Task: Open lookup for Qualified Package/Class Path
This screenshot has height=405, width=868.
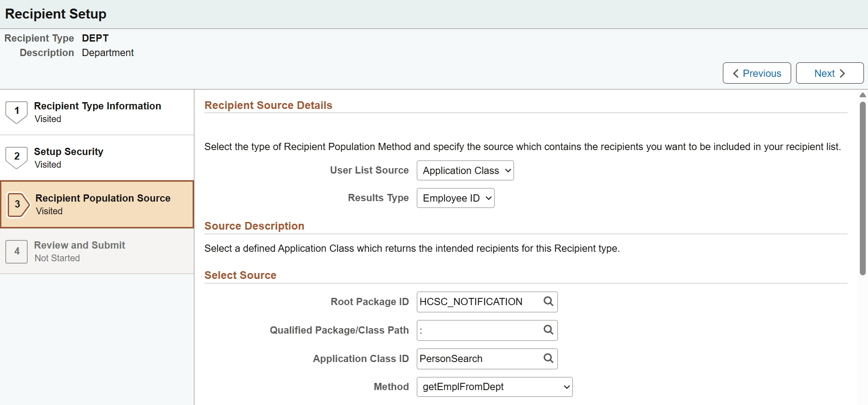Action: (x=548, y=330)
